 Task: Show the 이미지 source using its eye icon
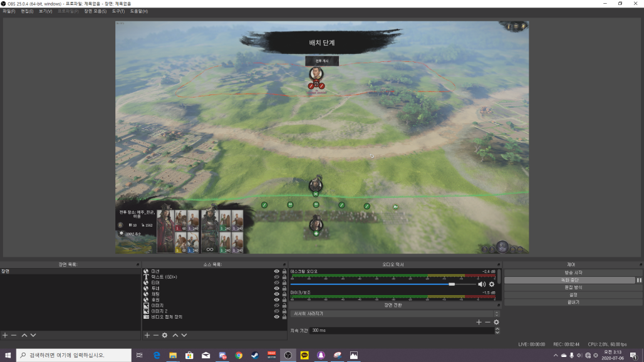(x=276, y=306)
